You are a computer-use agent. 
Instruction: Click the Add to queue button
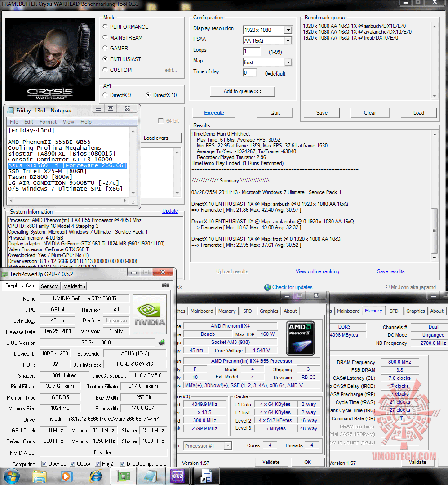click(x=243, y=91)
